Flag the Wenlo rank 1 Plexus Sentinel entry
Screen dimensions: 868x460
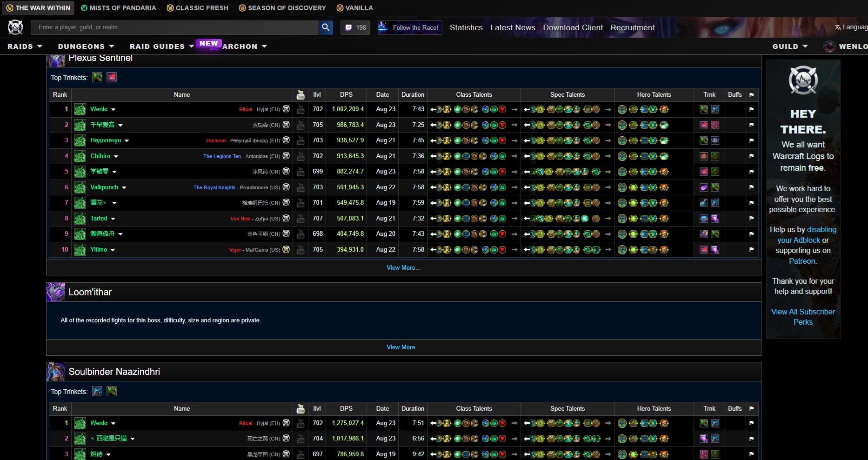pyautogui.click(x=751, y=109)
